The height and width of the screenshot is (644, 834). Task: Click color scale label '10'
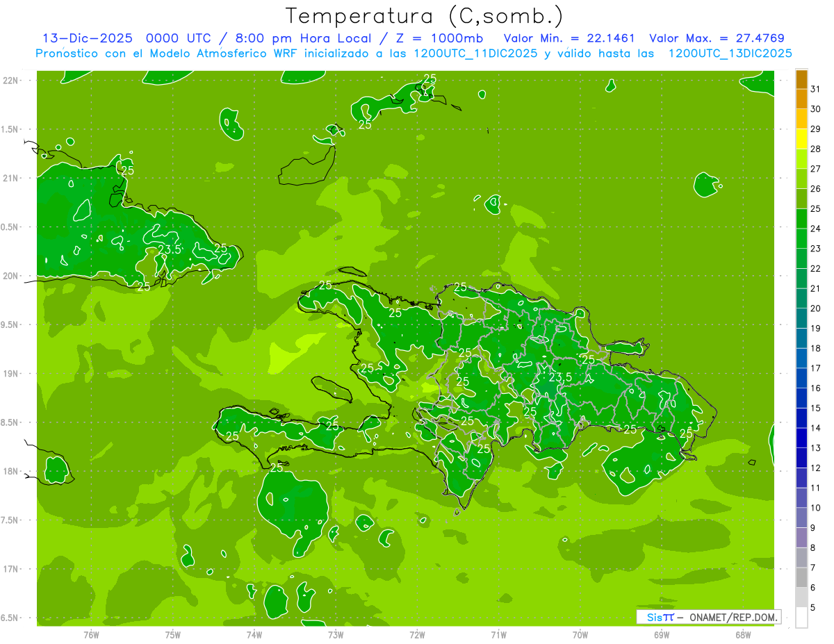pyautogui.click(x=815, y=507)
